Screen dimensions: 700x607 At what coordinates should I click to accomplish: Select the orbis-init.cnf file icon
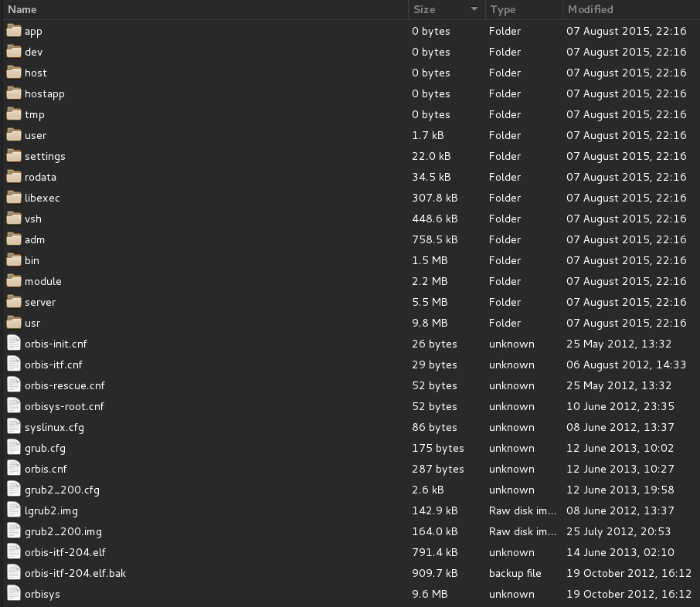(x=14, y=344)
